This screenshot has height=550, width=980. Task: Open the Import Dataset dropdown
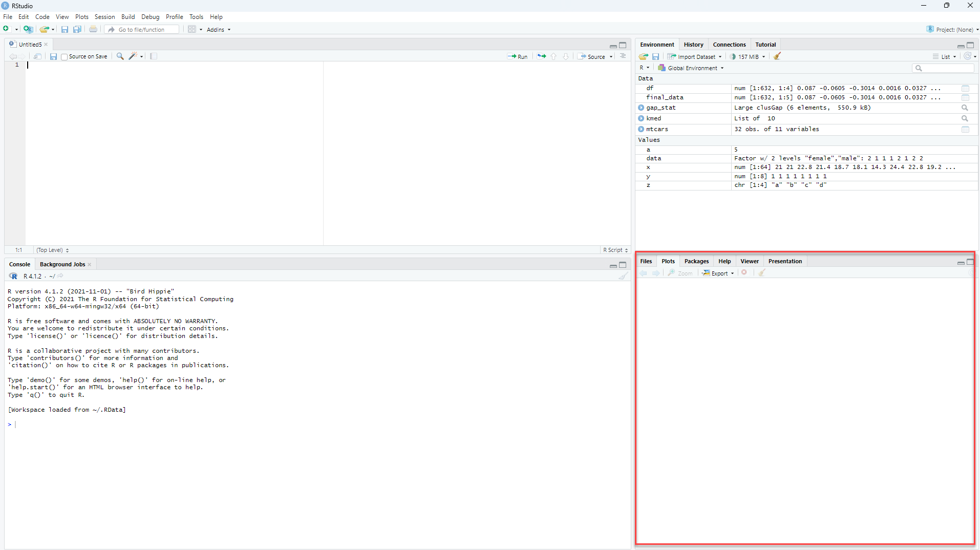[x=695, y=57]
